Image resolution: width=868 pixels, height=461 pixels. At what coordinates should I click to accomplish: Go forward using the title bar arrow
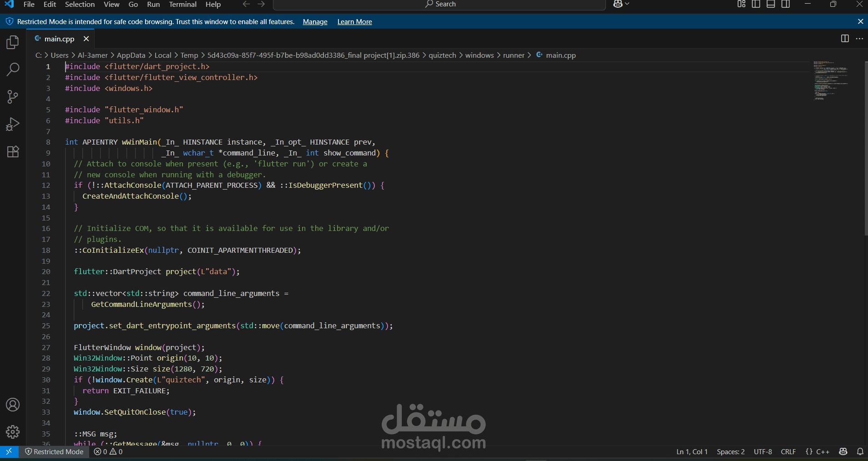click(x=261, y=4)
